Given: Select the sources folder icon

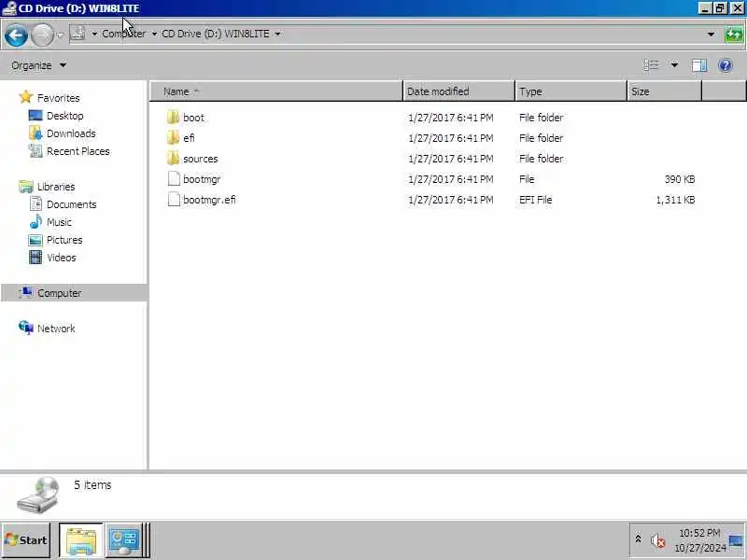Looking at the screenshot, I should click(174, 158).
